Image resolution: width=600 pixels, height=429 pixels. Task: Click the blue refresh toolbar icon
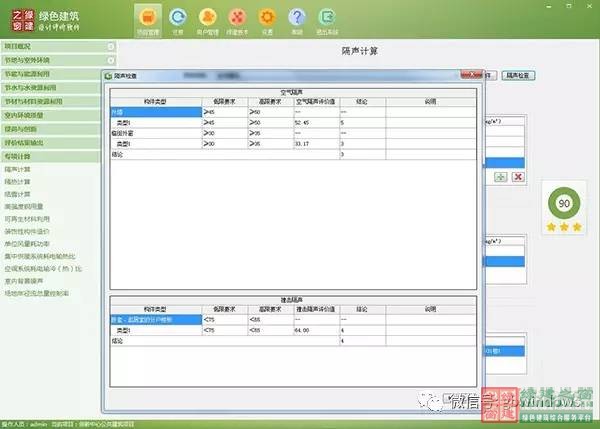click(x=178, y=19)
